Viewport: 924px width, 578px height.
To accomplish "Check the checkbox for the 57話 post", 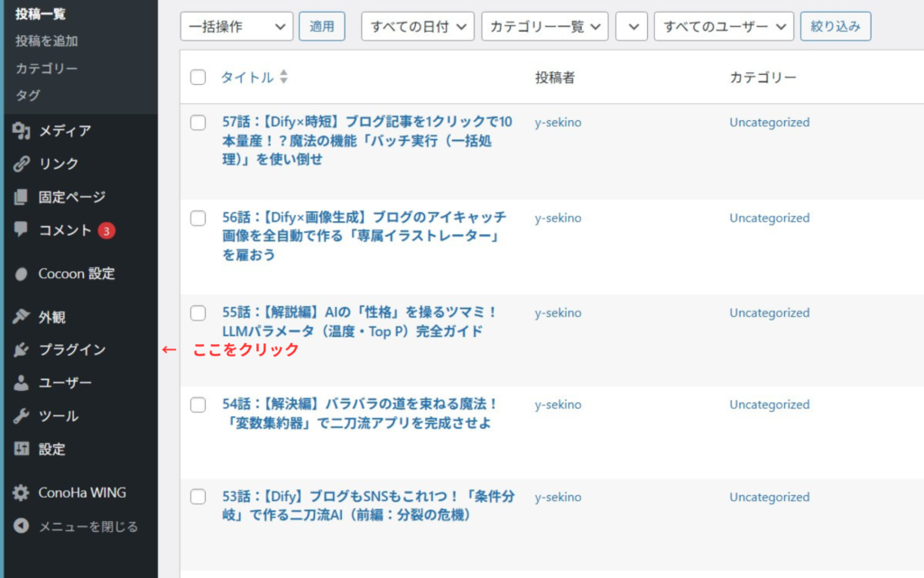I will coord(199,122).
